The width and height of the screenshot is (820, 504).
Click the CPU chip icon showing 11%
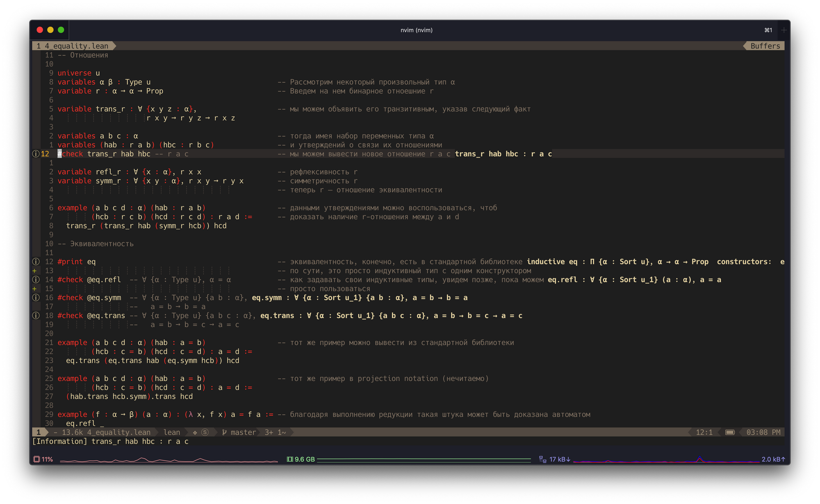[36, 460]
